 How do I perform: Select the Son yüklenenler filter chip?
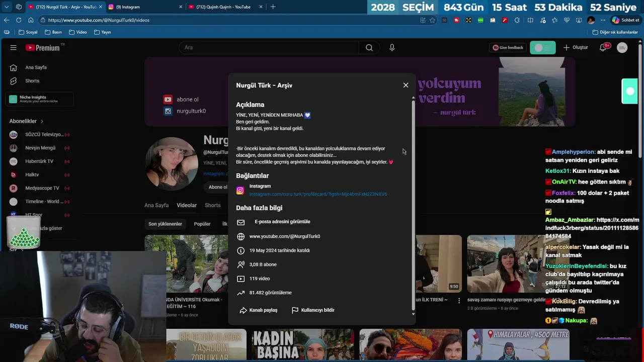click(165, 224)
